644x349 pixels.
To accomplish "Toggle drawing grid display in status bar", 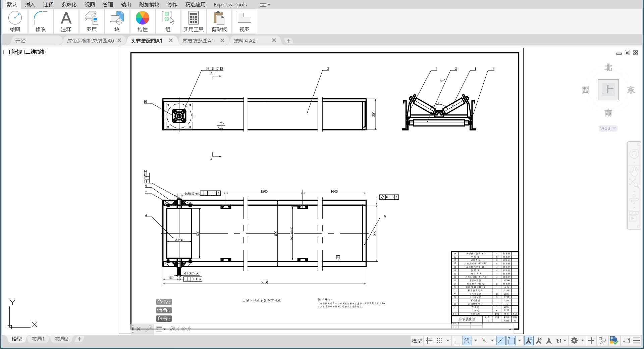I will click(x=429, y=341).
